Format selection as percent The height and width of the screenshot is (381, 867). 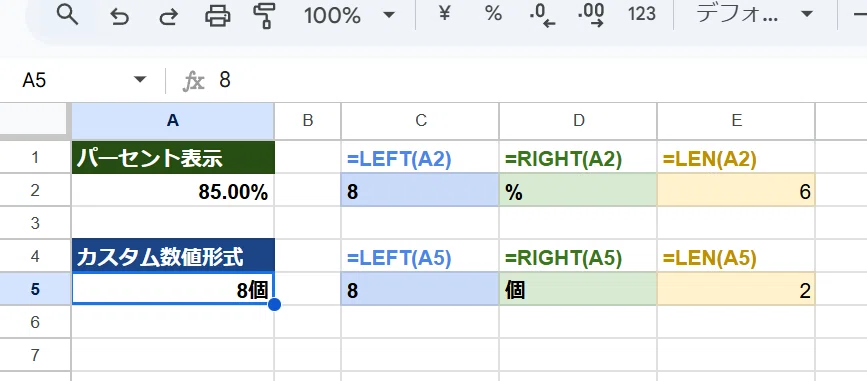(493, 14)
